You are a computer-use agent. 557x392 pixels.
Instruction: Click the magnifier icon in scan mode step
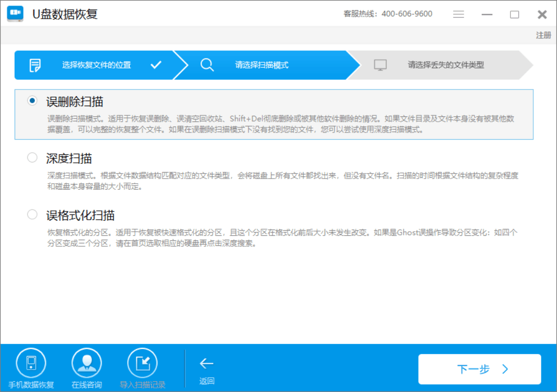coord(207,65)
